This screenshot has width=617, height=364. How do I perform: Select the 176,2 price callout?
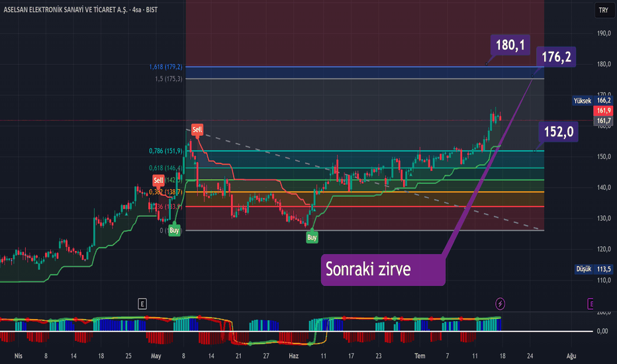(556, 57)
